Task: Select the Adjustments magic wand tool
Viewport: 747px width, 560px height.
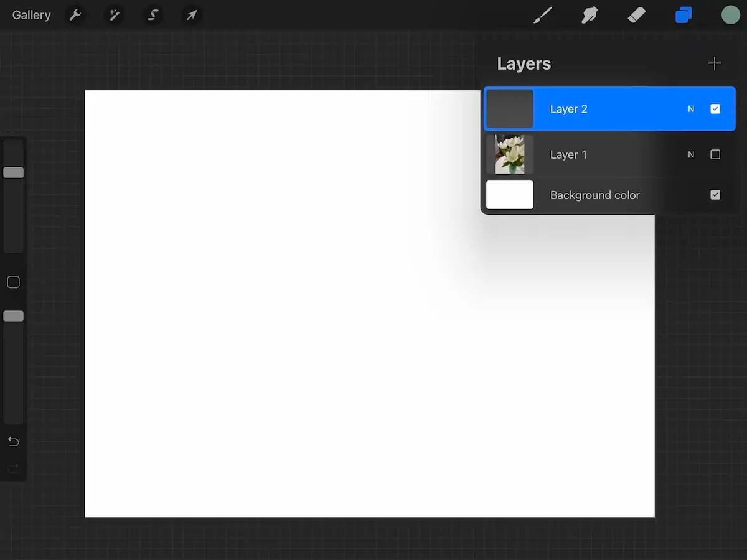Action: pyautogui.click(x=114, y=15)
